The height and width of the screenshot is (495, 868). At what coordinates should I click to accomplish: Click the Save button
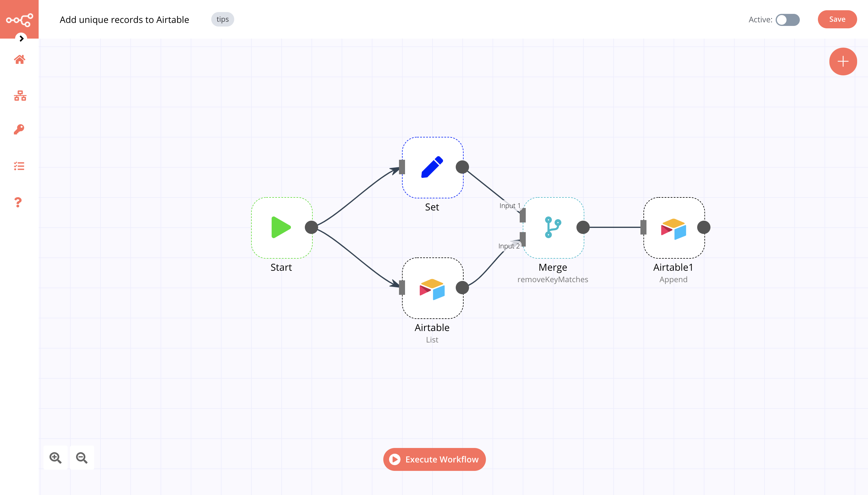tap(837, 19)
